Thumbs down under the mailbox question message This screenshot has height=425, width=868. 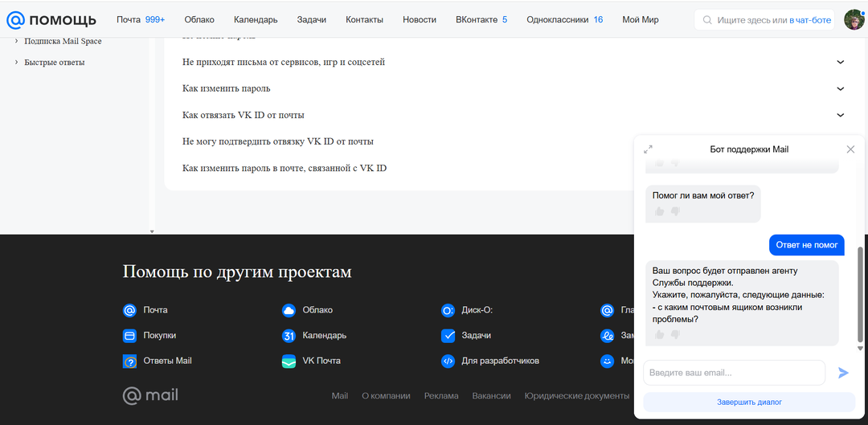(675, 335)
